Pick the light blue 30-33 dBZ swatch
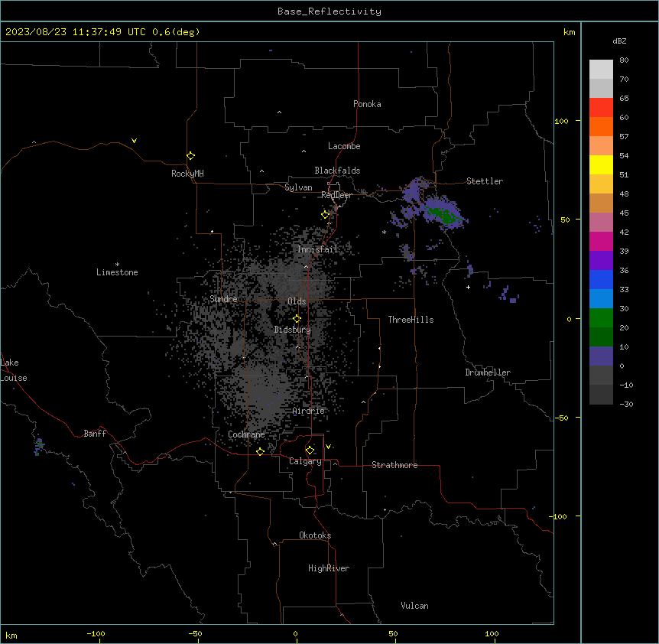Screen dimensions: 659x644 pos(601,299)
